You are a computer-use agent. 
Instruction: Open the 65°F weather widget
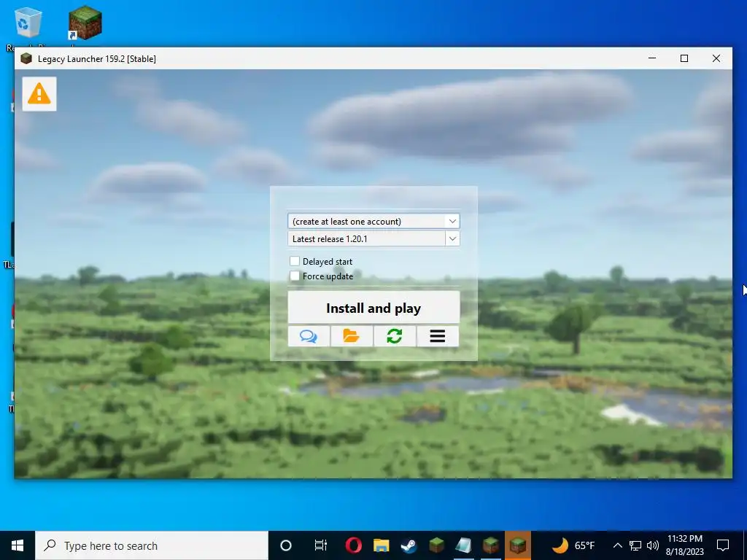(573, 545)
